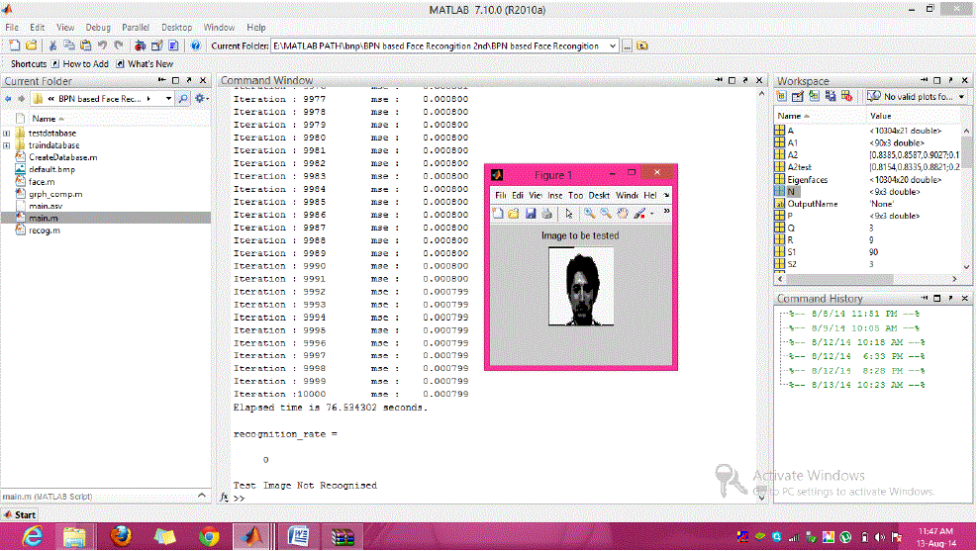Click the search icon in Current Folder panel
The image size is (980, 551).
(183, 99)
